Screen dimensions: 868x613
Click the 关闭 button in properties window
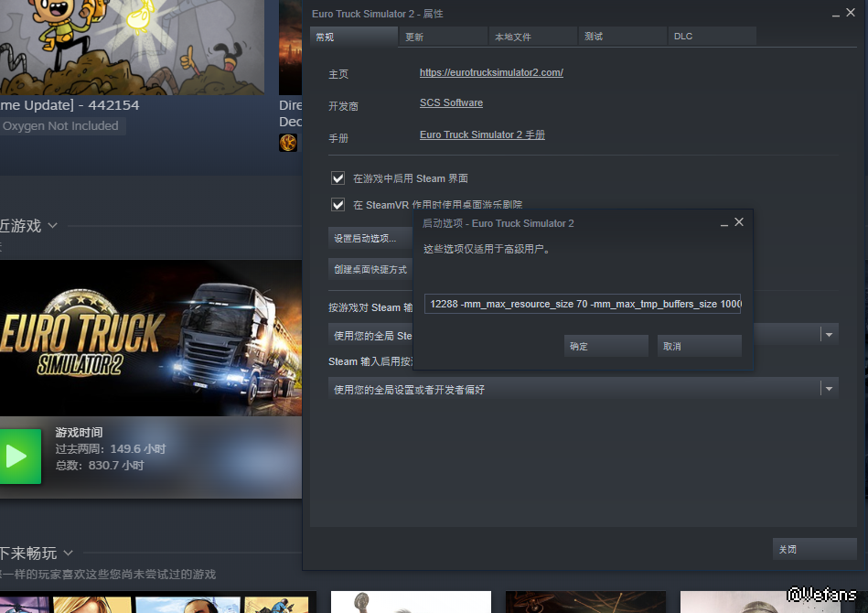[x=814, y=549]
